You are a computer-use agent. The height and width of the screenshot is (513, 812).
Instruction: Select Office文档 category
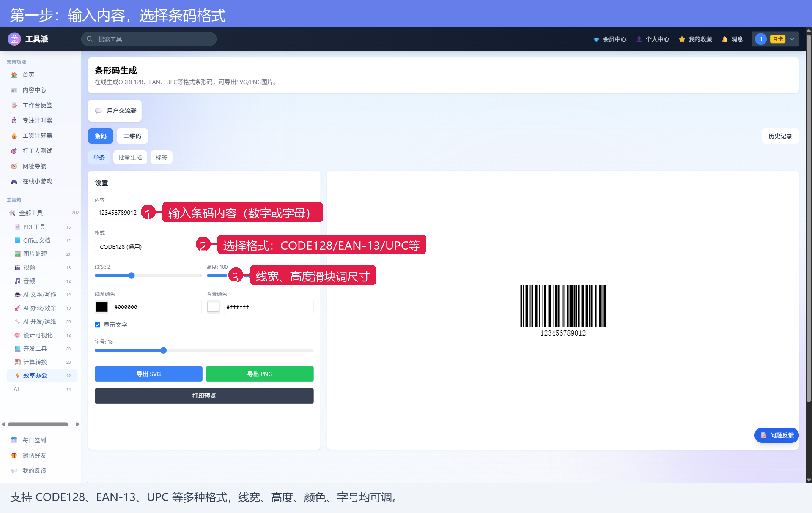42,240
